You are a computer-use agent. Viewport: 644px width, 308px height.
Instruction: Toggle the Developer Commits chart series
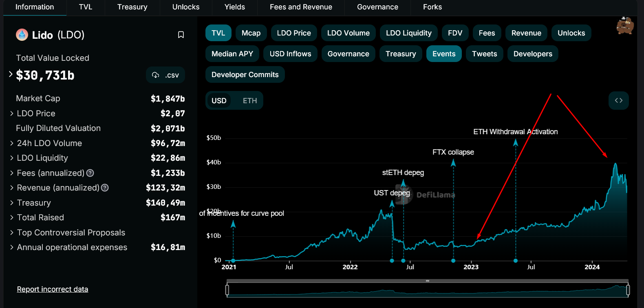[245, 75]
